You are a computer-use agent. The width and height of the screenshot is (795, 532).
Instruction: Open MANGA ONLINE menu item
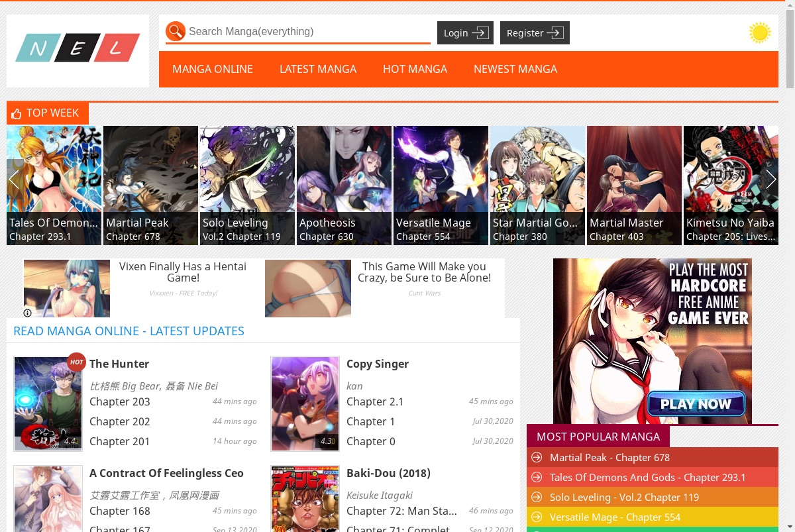click(213, 69)
